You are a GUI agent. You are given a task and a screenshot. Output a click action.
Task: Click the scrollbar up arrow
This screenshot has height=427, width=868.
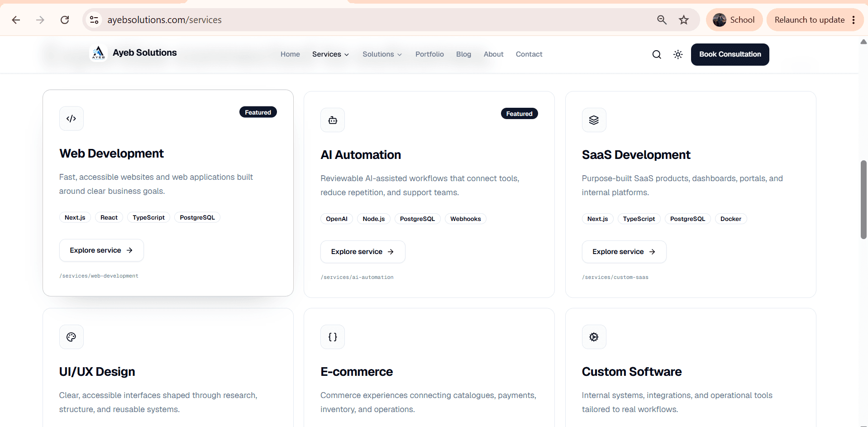click(x=863, y=42)
